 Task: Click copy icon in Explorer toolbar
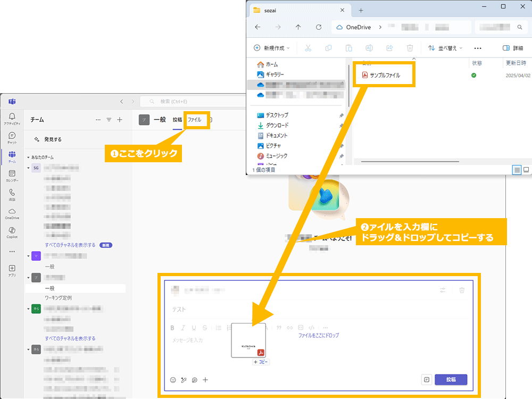click(328, 48)
